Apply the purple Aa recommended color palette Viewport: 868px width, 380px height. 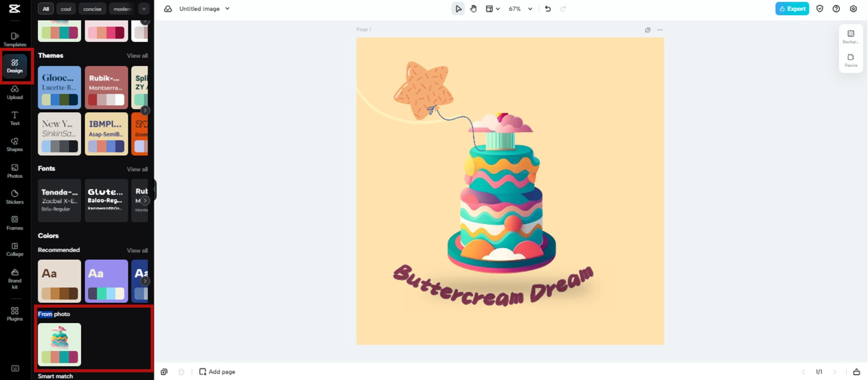coord(106,281)
